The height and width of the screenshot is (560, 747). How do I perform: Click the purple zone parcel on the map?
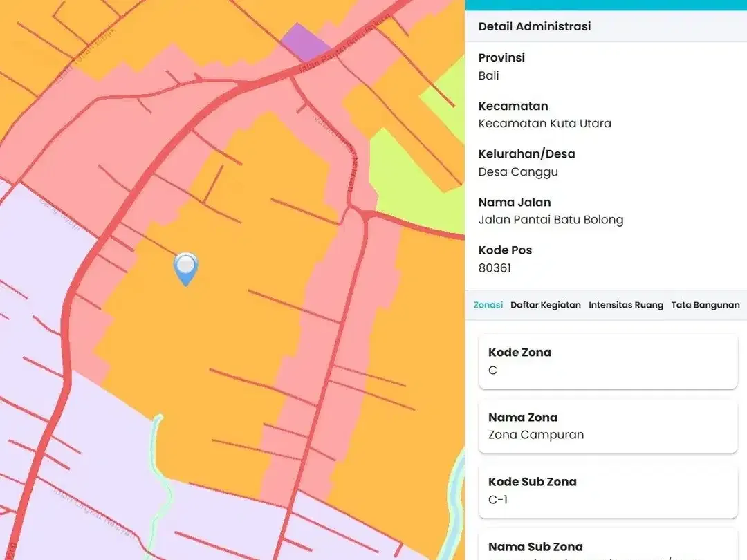(x=305, y=42)
